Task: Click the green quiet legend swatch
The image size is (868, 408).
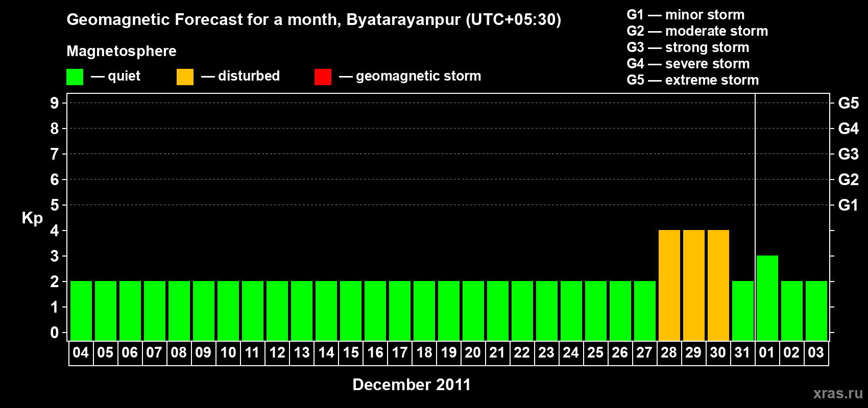Action: pyautogui.click(x=75, y=77)
